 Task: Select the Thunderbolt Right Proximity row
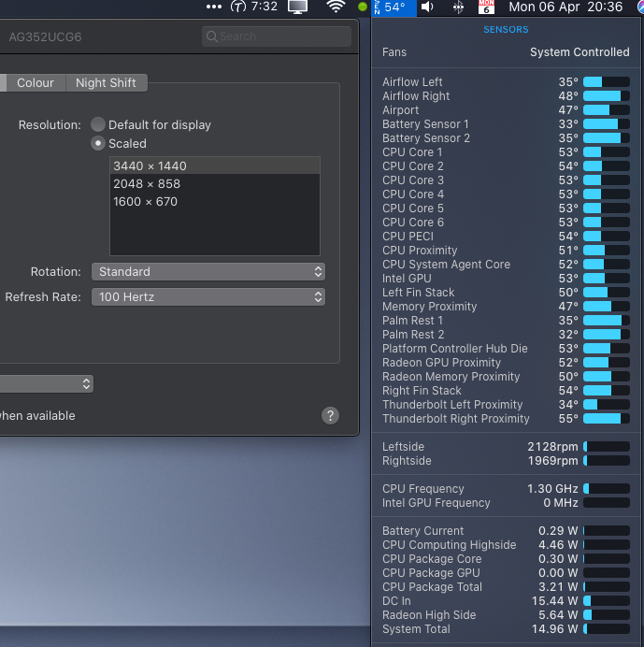pyautogui.click(x=506, y=419)
